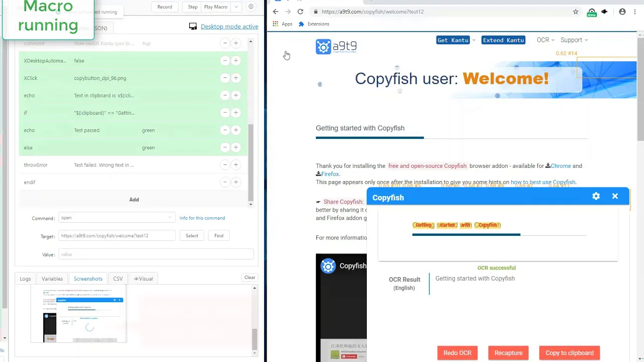Click Info for this command link
This screenshot has height=362, width=644.
(202, 218)
